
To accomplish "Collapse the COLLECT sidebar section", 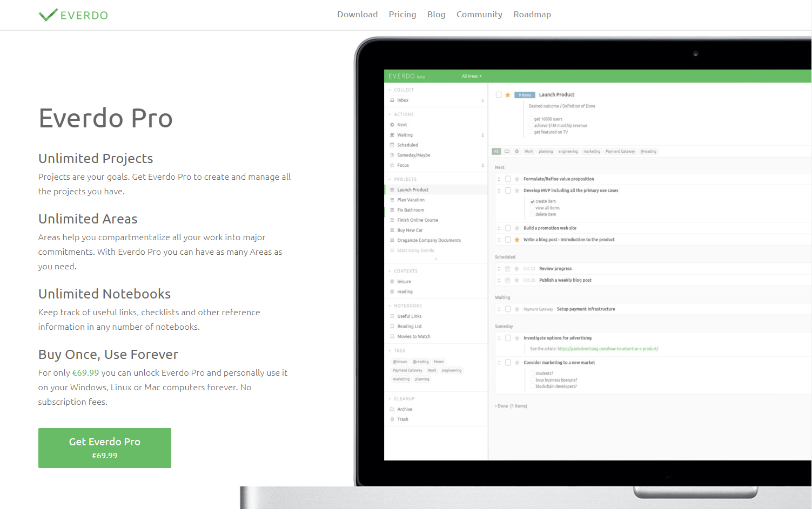I will click(x=390, y=90).
